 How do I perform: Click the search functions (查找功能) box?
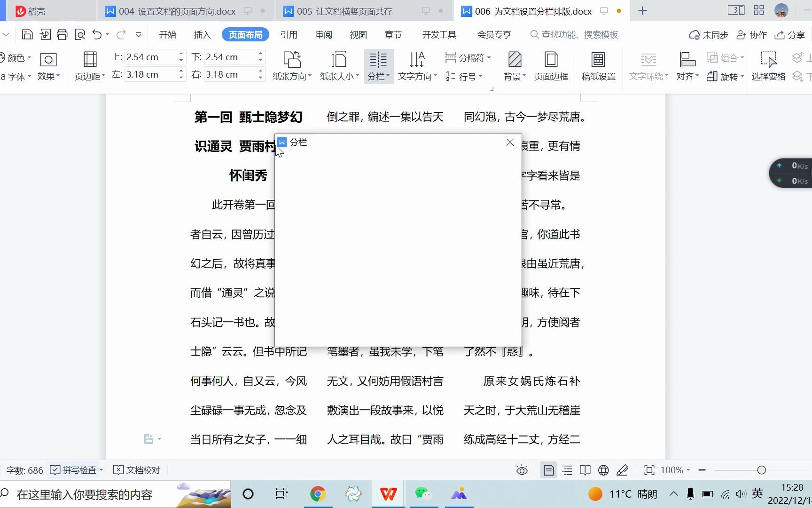coord(574,35)
